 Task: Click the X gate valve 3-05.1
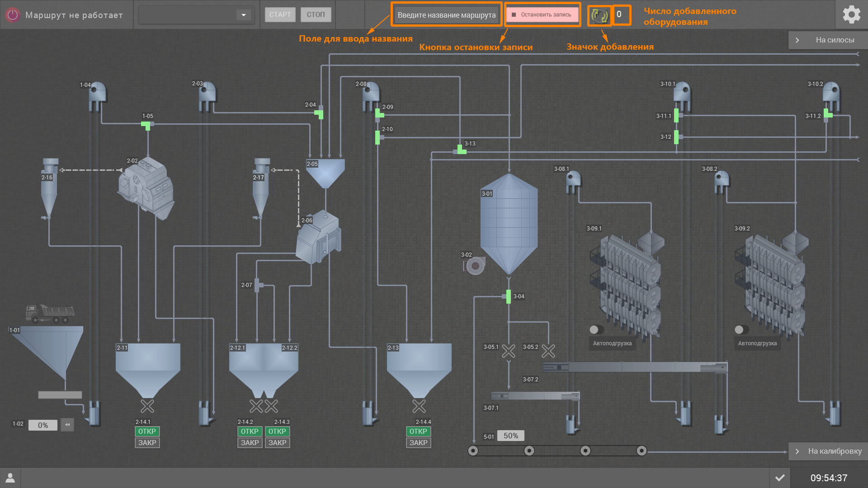tap(509, 351)
